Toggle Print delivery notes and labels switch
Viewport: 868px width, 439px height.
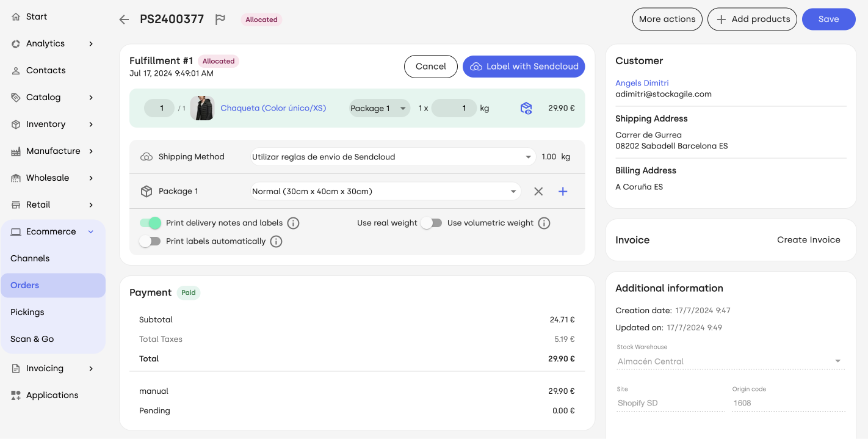coord(150,223)
